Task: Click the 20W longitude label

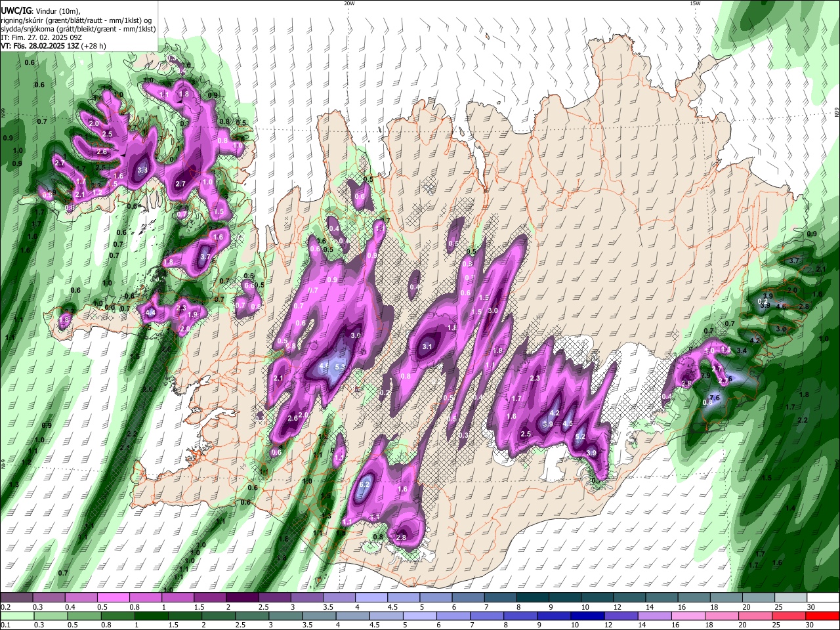Action: 349,3
